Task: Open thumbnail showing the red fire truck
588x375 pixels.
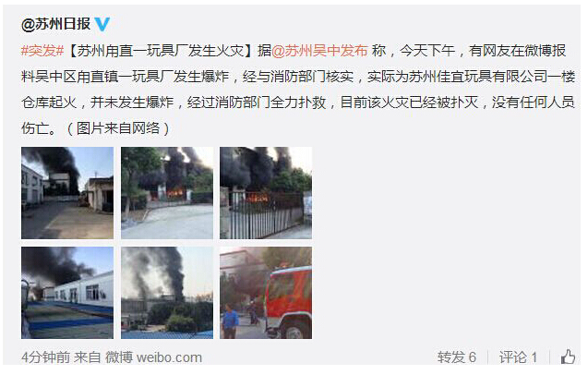Action: (x=266, y=293)
